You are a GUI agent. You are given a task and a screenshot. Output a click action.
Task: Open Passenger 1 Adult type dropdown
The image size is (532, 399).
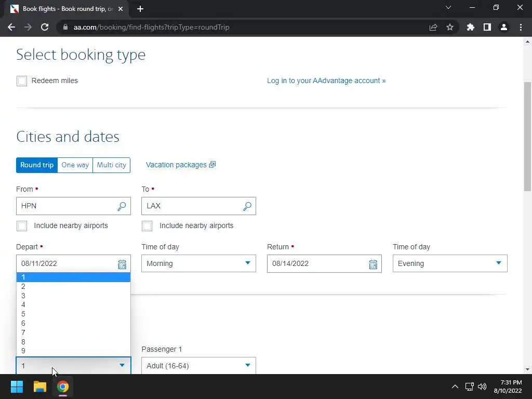pyautogui.click(x=198, y=366)
